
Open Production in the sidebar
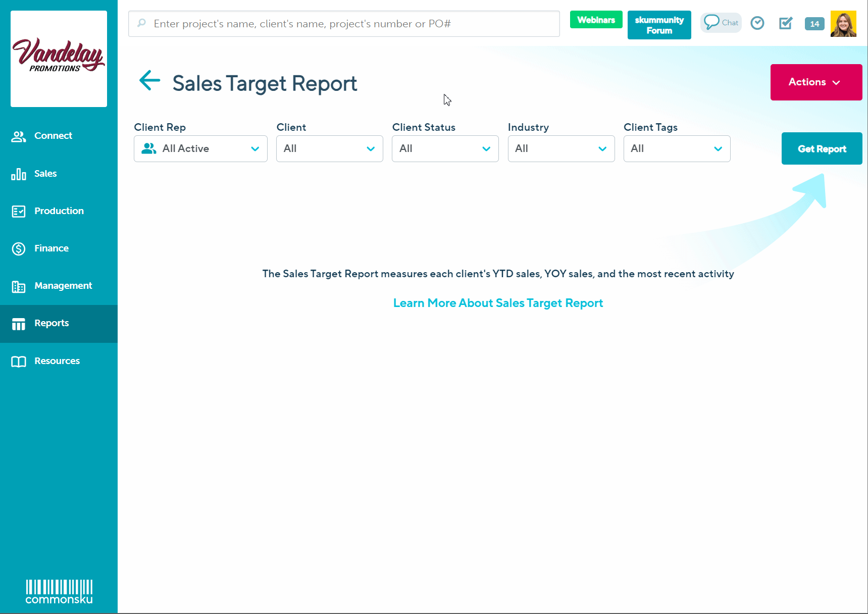point(59,211)
